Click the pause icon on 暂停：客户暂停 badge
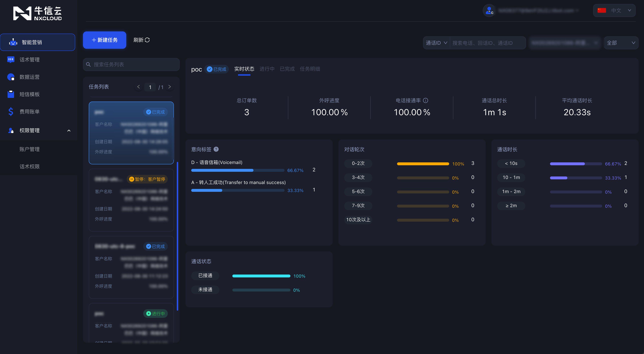This screenshot has height=354, width=644. point(132,179)
